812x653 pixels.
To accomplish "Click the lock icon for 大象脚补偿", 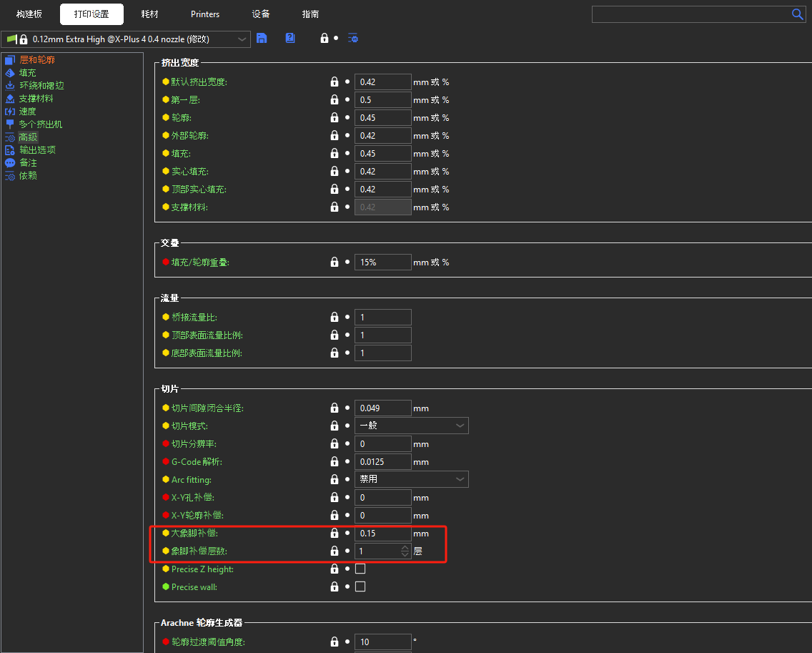I will [335, 534].
